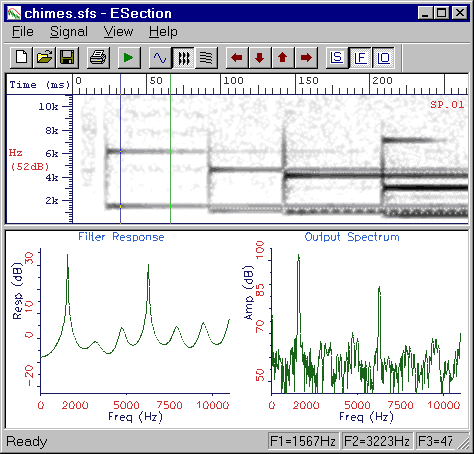This screenshot has height=454, width=474.
Task: Save using the floppy disk icon
Action: [x=67, y=58]
